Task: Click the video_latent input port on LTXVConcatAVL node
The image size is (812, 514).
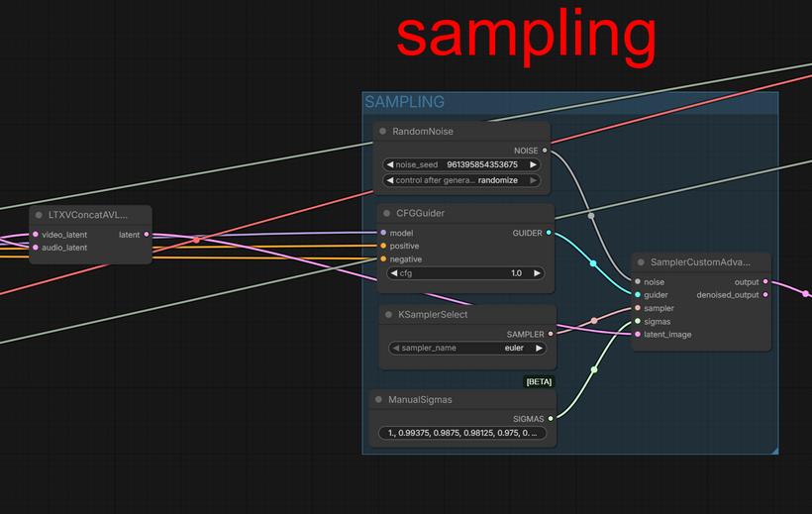Action: (x=35, y=235)
